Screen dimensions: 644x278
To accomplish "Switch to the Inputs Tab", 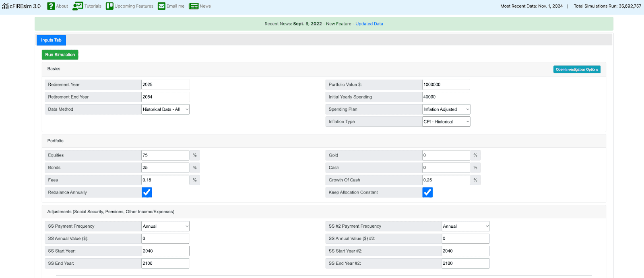I will tap(51, 40).
